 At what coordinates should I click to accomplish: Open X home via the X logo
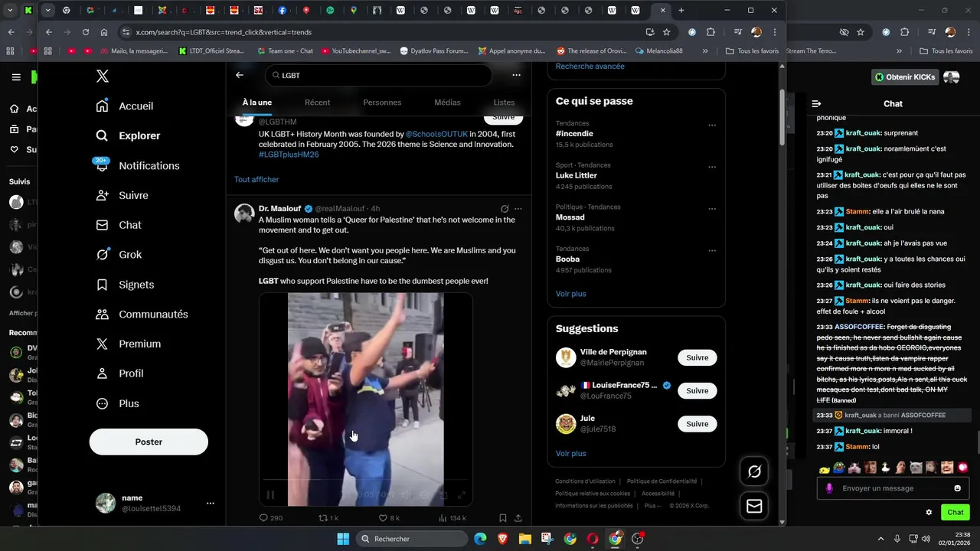pos(102,76)
